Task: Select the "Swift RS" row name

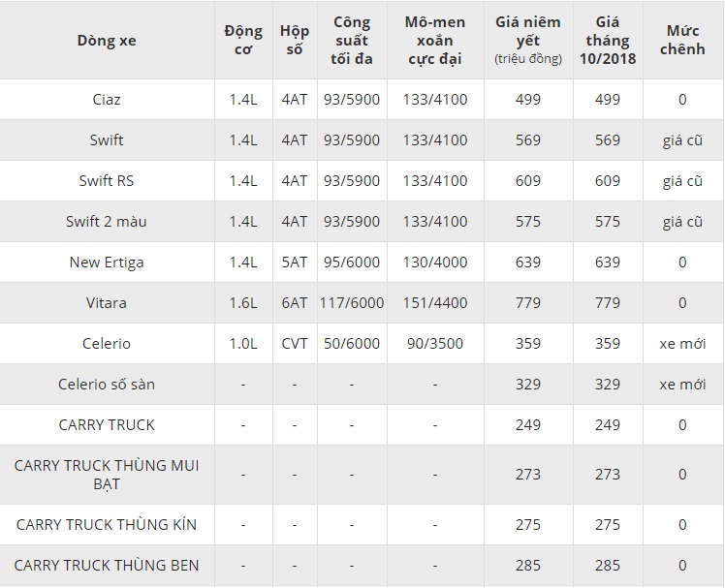Action: pos(107,181)
